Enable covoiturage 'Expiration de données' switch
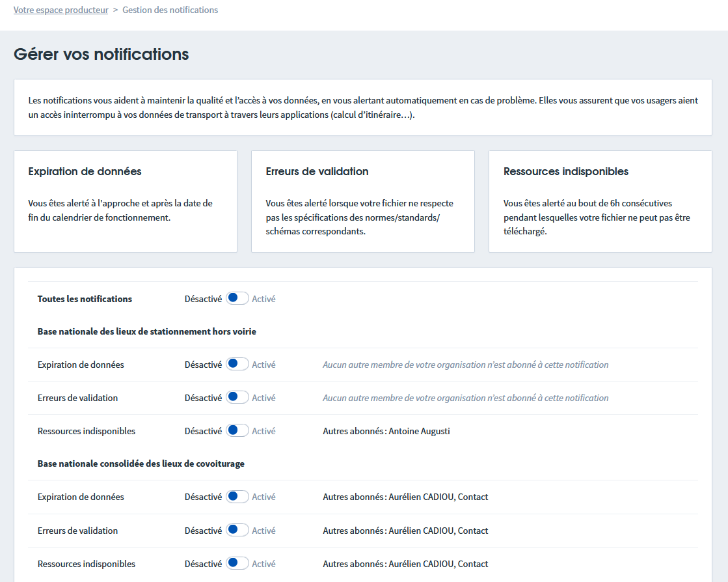This screenshot has width=728, height=582. coord(237,497)
